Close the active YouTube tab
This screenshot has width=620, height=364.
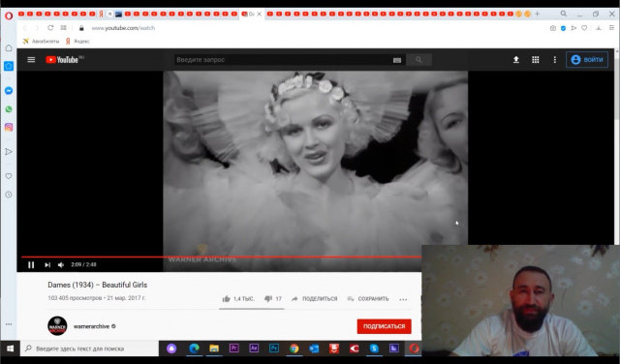pyautogui.click(x=259, y=14)
